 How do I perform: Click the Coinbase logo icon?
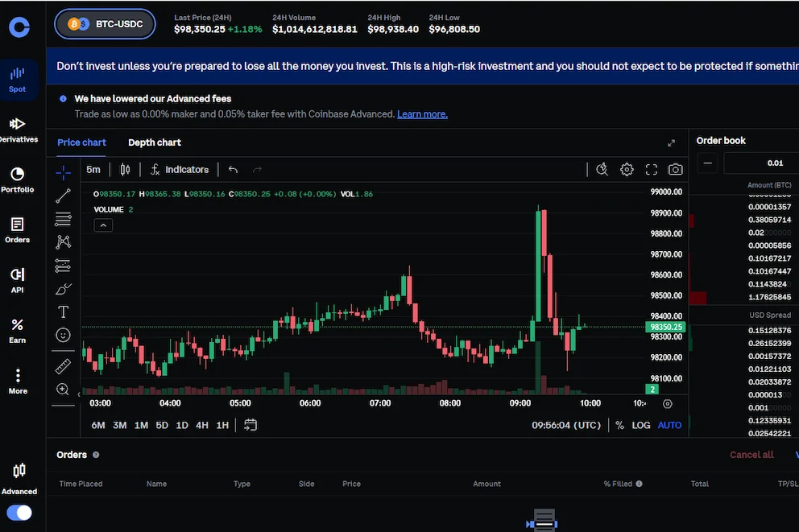point(19,27)
